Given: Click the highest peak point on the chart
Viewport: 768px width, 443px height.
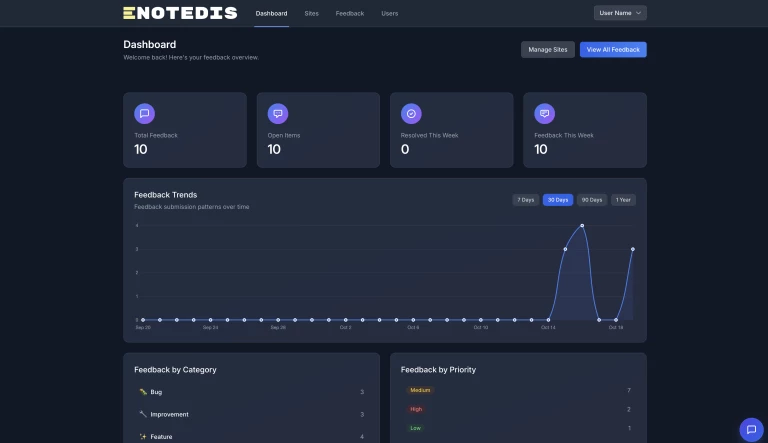Looking at the screenshot, I should [582, 226].
